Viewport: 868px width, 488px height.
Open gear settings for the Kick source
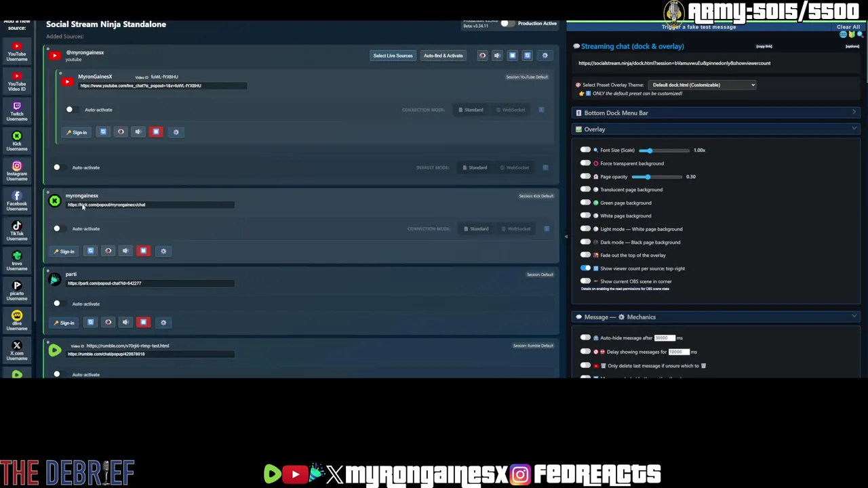pos(163,251)
